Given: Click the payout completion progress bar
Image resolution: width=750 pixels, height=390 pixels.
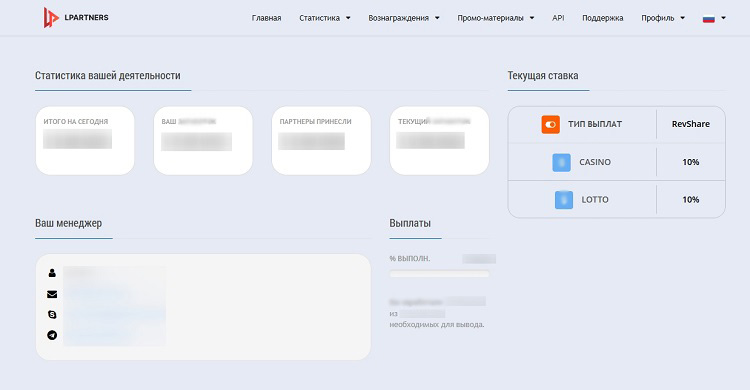Looking at the screenshot, I should (440, 274).
